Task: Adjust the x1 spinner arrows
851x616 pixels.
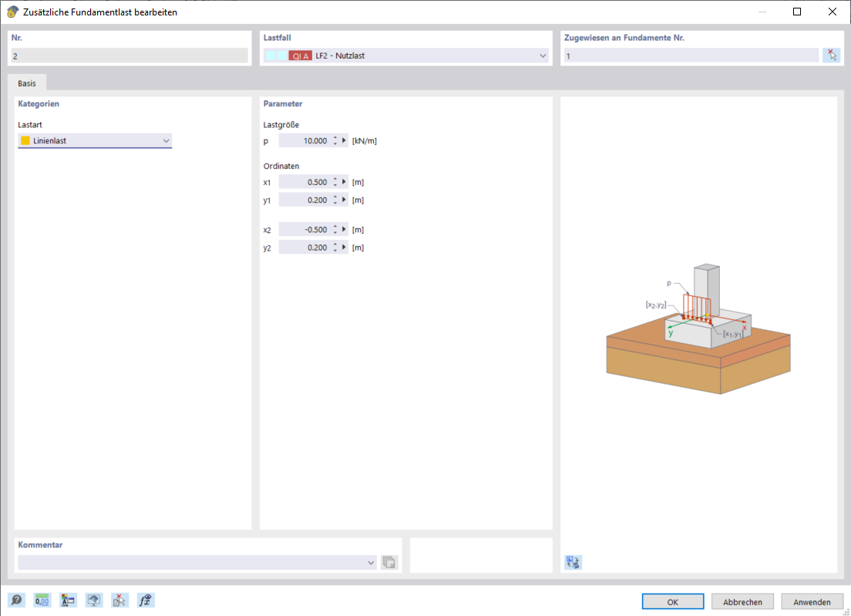Action: click(x=335, y=183)
